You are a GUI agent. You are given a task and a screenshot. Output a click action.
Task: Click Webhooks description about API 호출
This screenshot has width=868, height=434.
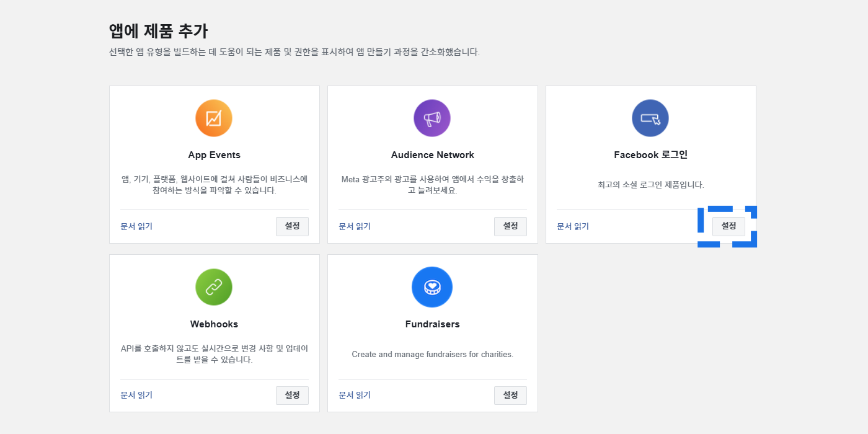214,354
